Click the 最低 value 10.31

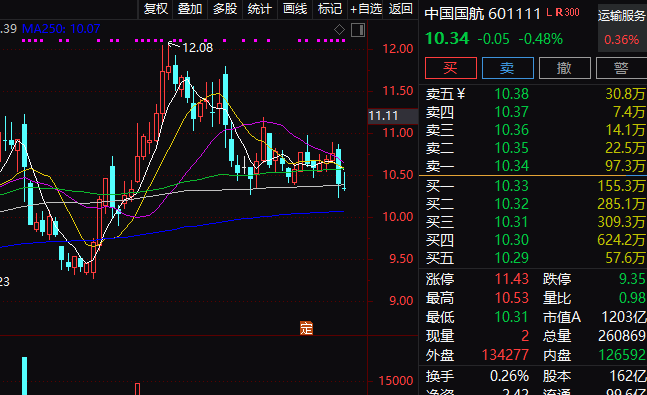512,317
